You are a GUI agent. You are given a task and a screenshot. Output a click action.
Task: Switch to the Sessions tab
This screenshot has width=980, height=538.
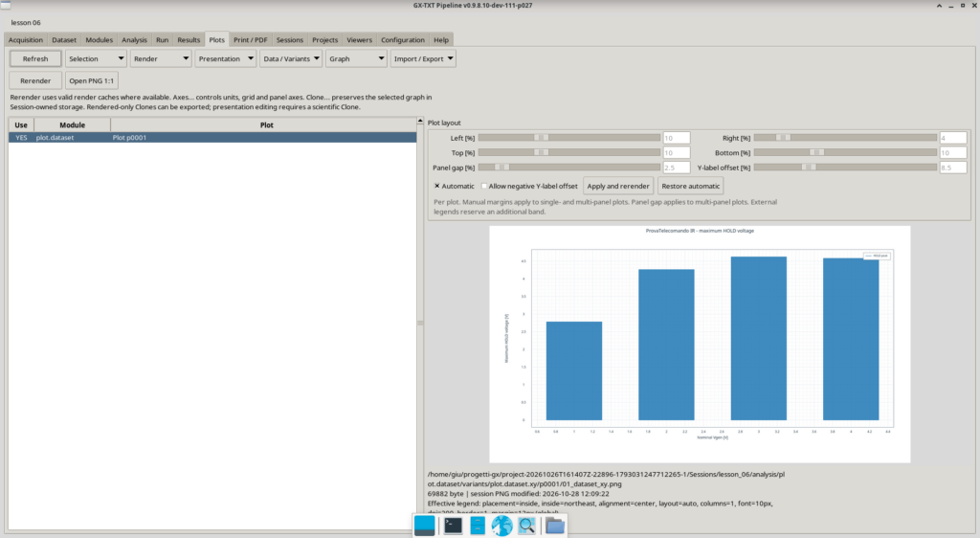tap(289, 40)
